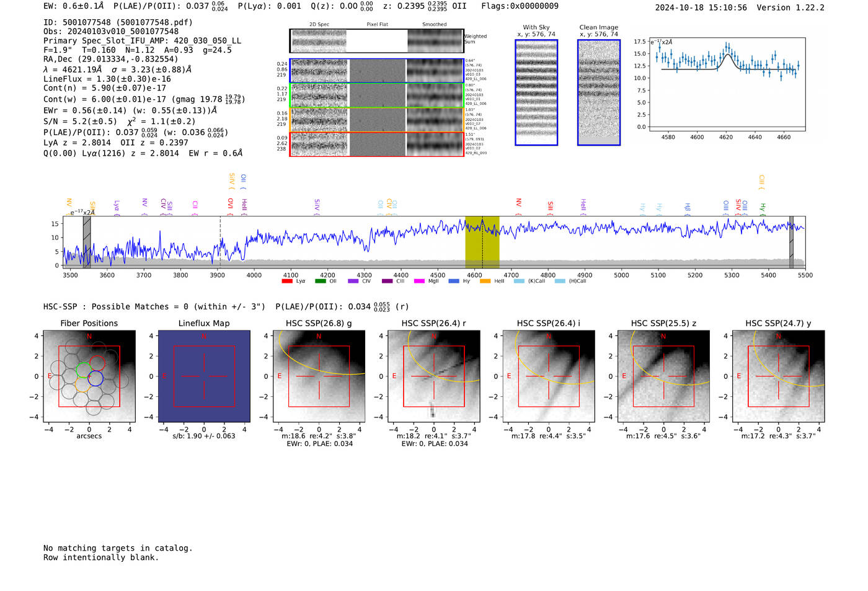Click the red fiber circle in Fiber Positions
The image size is (868, 591).
97,363
